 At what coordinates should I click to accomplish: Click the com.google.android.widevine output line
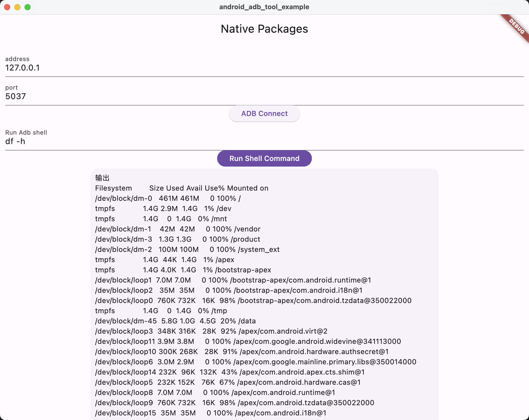[x=248, y=342]
